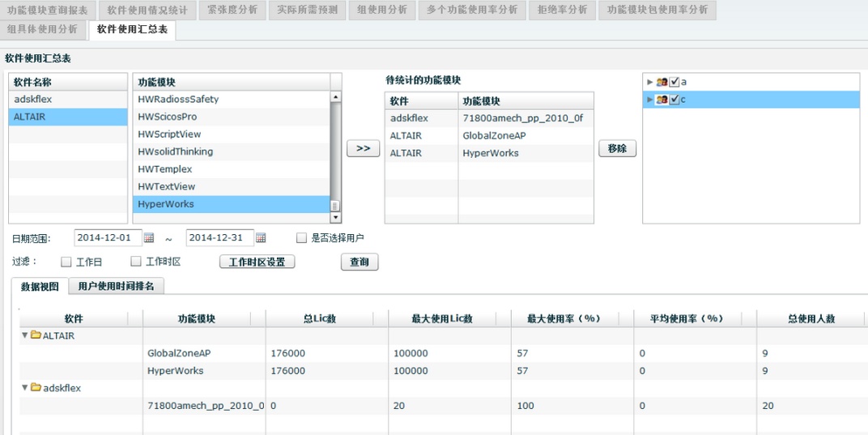868x435 pixels.
Task: Click the user group icon beside 'a'
Action: click(x=662, y=82)
